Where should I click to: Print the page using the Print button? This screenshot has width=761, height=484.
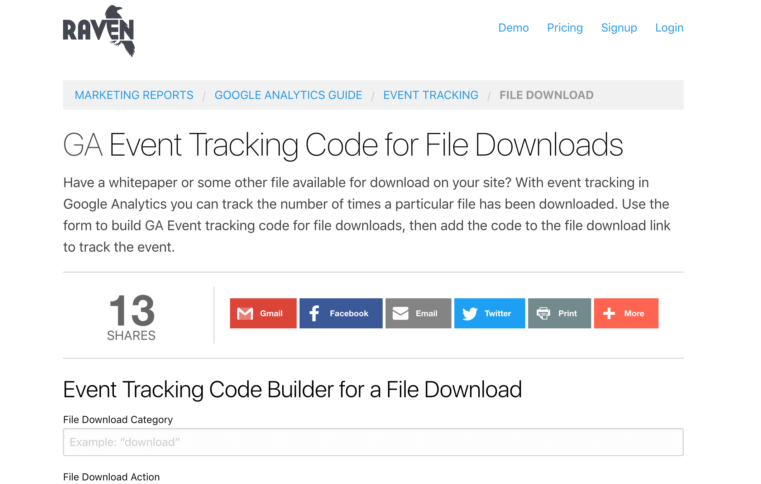coord(559,313)
